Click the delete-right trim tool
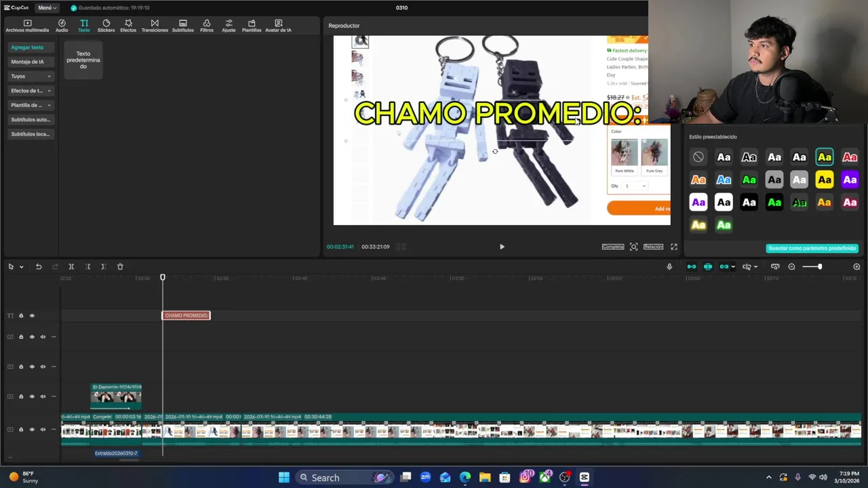Image resolution: width=868 pixels, height=488 pixels. click(103, 266)
